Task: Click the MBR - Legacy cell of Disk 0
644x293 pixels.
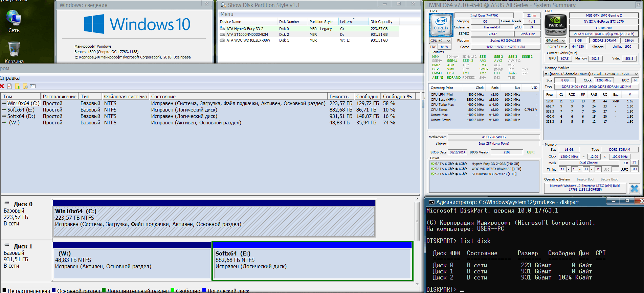Action: (x=320, y=29)
